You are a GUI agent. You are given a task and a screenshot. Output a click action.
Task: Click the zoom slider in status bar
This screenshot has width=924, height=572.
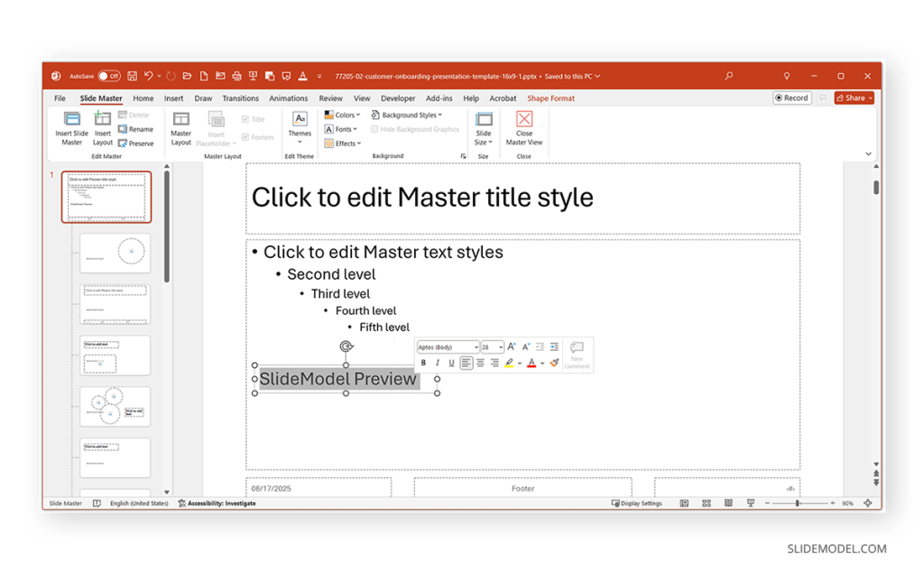pos(797,503)
